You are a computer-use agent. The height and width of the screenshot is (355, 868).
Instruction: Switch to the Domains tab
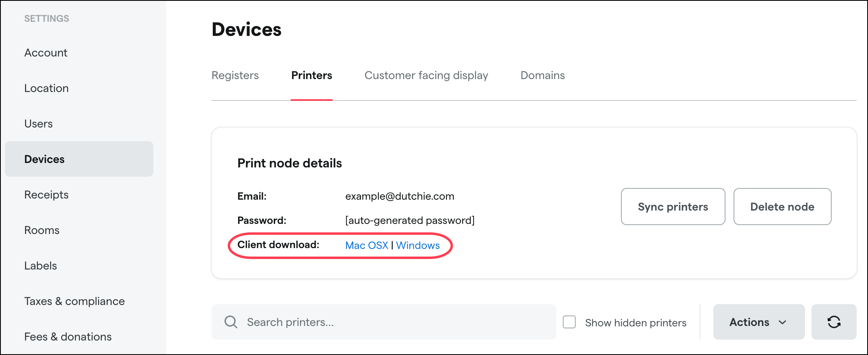543,75
